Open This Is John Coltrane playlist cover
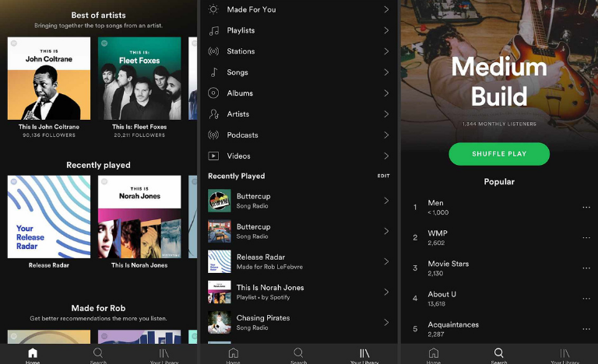Image resolution: width=598 pixels, height=364 pixels. pos(49,78)
